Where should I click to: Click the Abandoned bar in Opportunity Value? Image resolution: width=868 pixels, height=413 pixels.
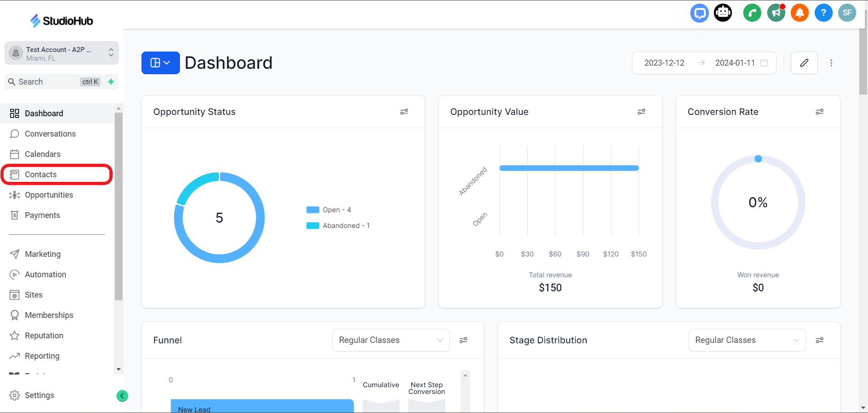(569, 168)
